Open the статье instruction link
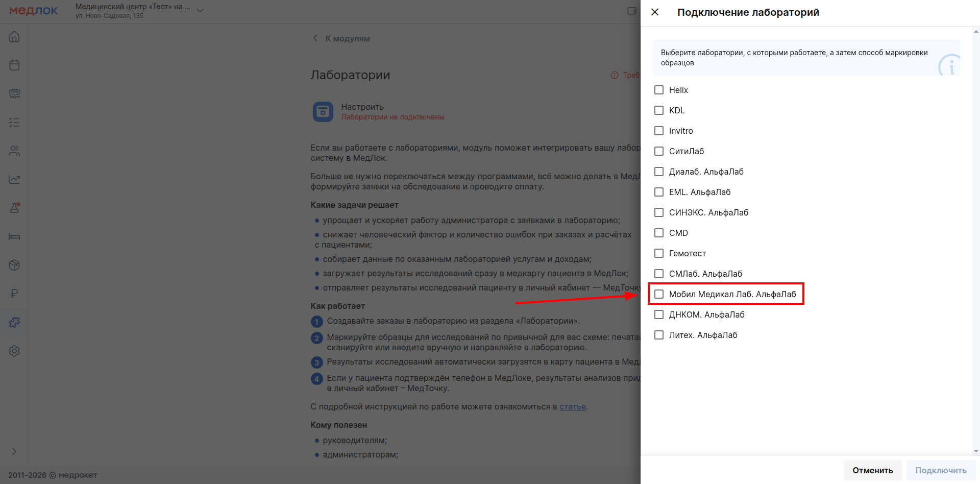980x484 pixels. click(x=573, y=407)
